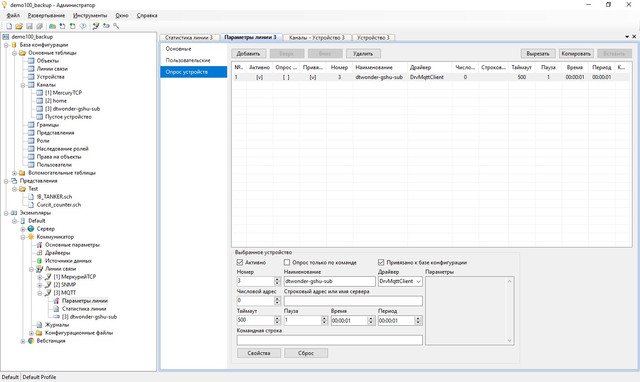This screenshot has height=382, width=640.
Task: Click the Пауза spinner arrows
Action: coord(324,321)
